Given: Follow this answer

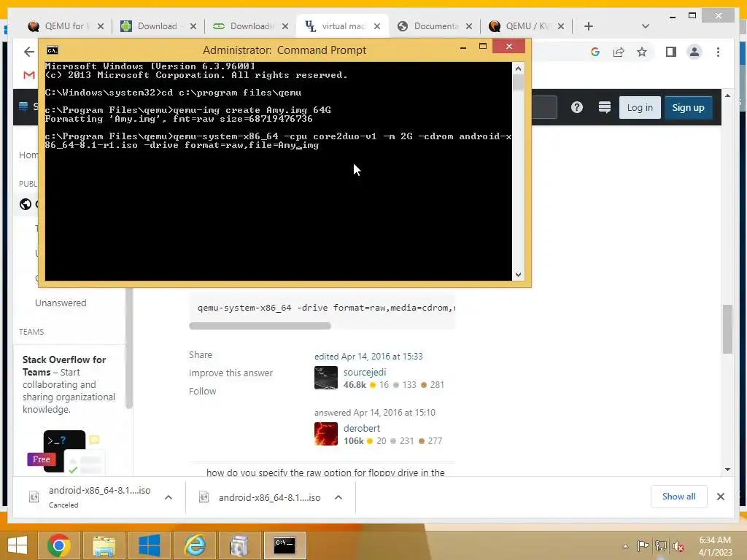Looking at the screenshot, I should click(203, 391).
